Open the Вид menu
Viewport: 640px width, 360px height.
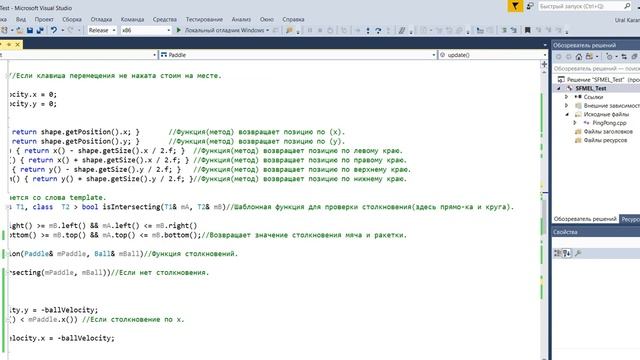[x=21, y=19]
